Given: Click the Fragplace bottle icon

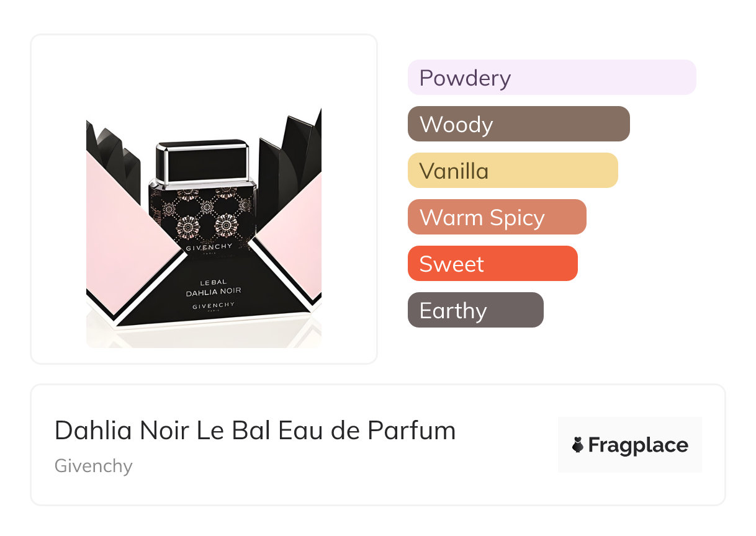Looking at the screenshot, I should (578, 445).
